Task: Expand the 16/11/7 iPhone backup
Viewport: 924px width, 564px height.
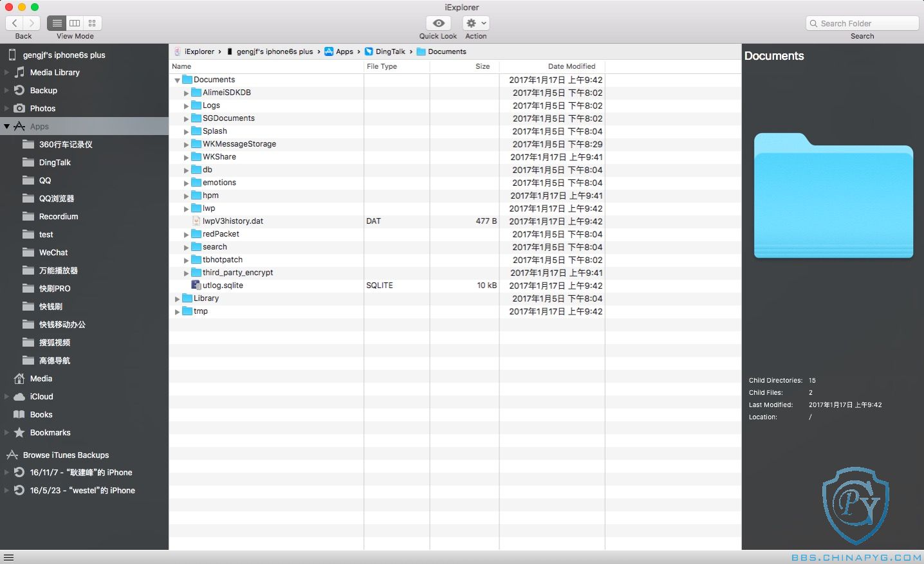Action: tap(6, 472)
